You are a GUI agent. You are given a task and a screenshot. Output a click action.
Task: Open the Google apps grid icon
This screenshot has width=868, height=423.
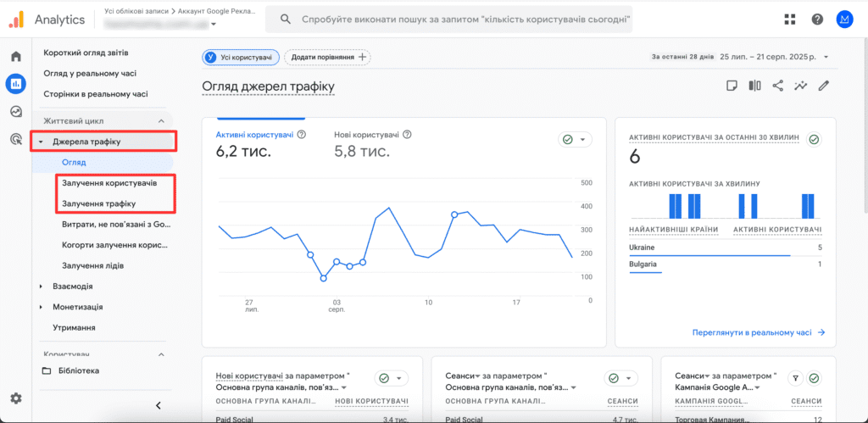coord(790,19)
